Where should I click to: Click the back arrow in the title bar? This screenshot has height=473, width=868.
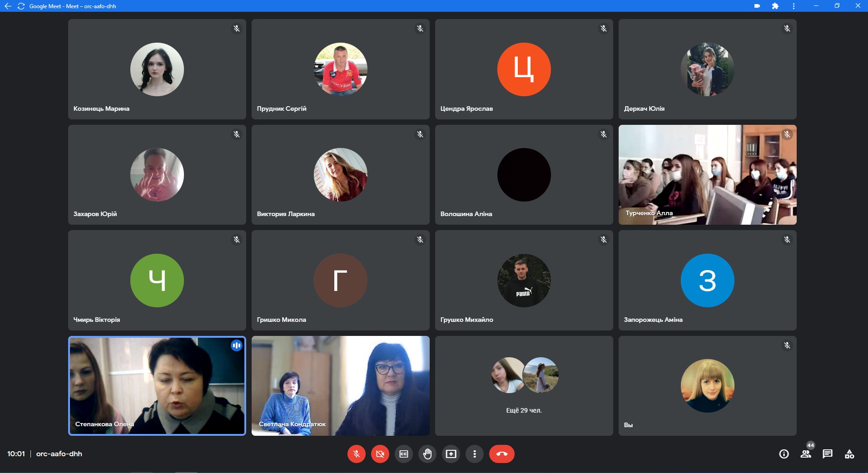(8, 6)
